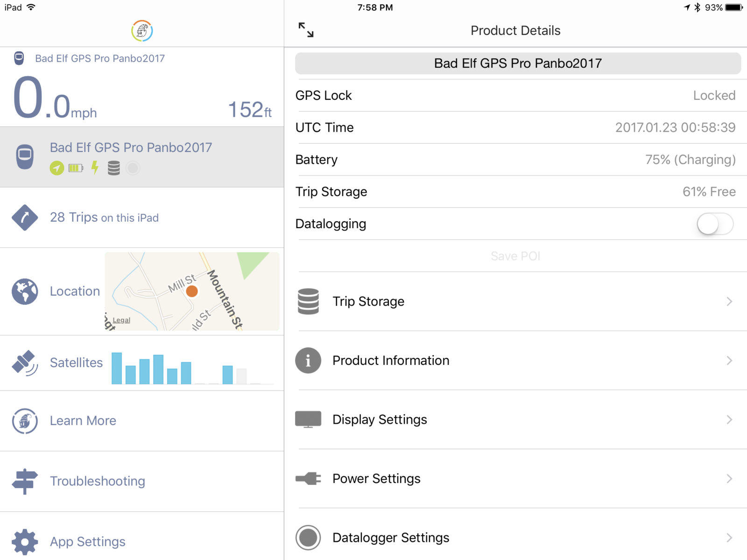
Task: Open the Legal link on map
Action: [x=121, y=320]
